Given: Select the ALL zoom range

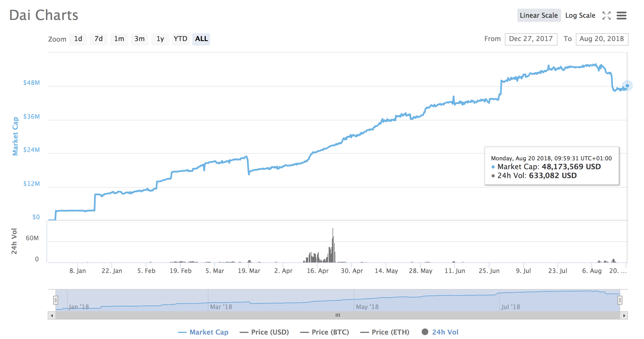Looking at the screenshot, I should [201, 39].
